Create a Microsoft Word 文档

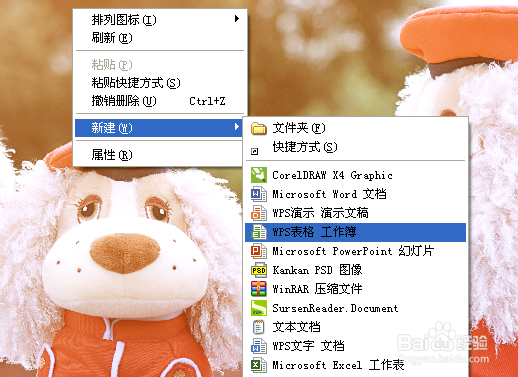[x=355, y=194]
